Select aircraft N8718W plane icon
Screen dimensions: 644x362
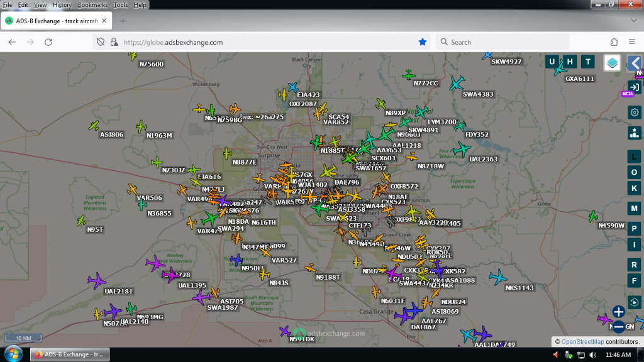(x=411, y=156)
